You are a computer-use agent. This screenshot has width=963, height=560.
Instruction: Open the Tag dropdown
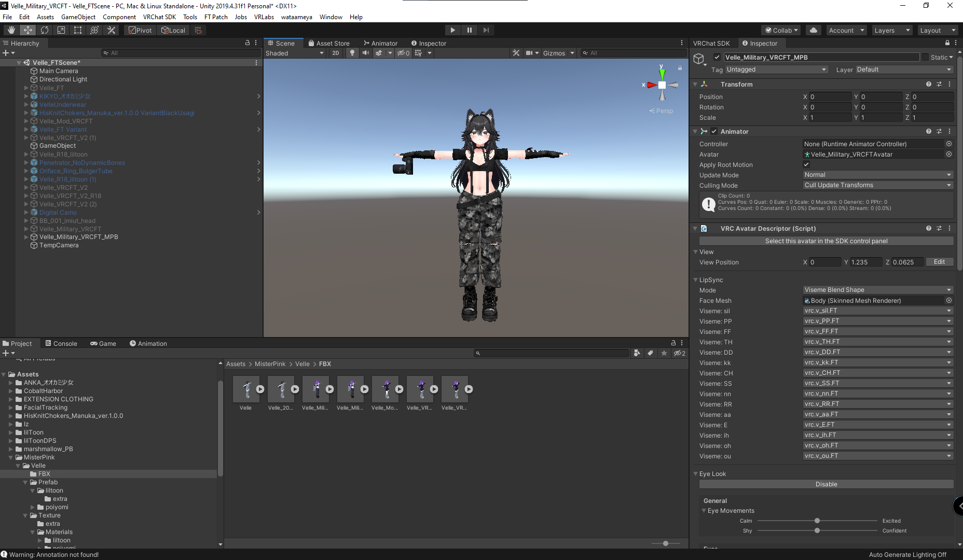(776, 69)
